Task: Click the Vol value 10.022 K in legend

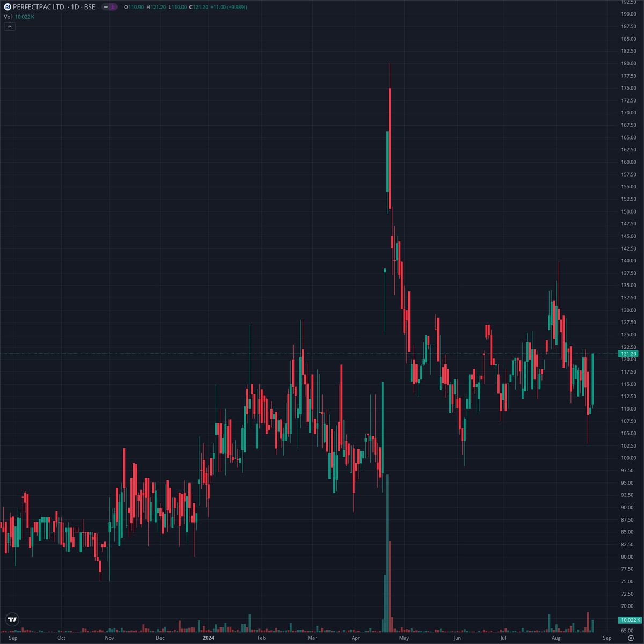Action: pos(25,17)
